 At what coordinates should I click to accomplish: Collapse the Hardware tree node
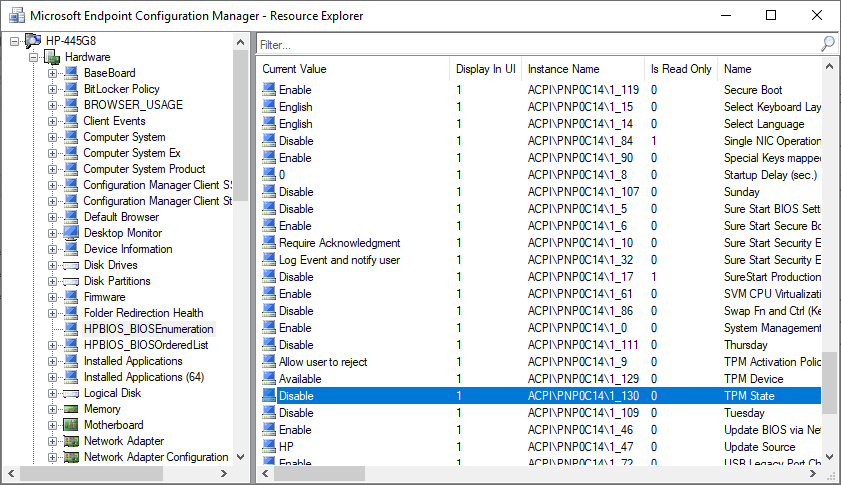click(x=33, y=57)
